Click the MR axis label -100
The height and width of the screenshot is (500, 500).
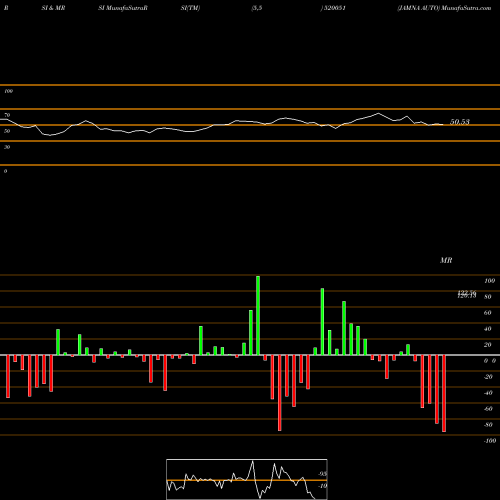[x=490, y=441]
